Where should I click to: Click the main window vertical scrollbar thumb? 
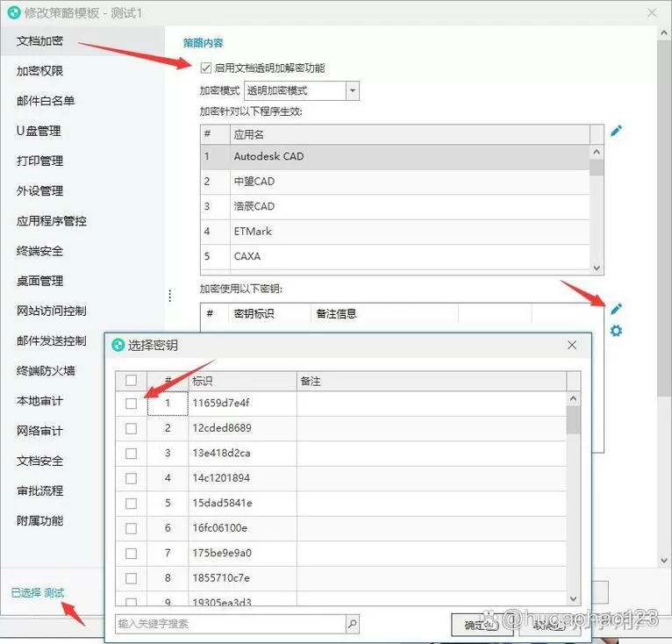pyautogui.click(x=663, y=218)
